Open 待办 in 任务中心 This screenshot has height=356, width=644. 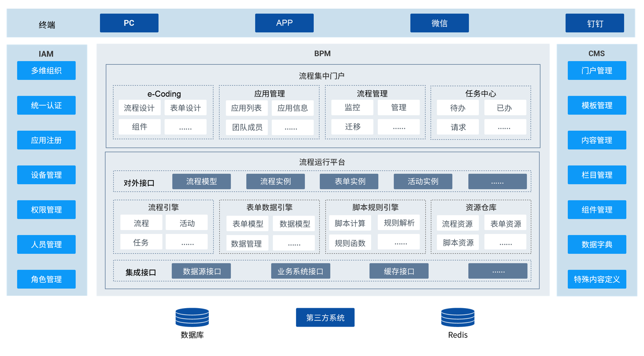tap(457, 108)
